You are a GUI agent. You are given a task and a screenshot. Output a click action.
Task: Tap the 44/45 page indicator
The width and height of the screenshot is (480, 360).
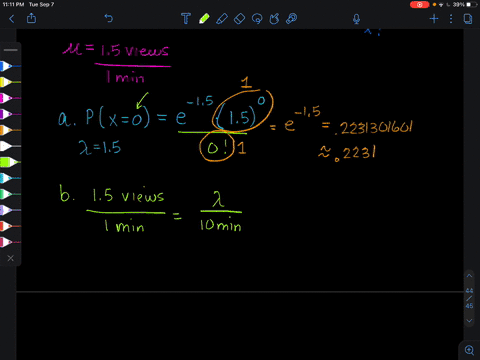coord(469,298)
